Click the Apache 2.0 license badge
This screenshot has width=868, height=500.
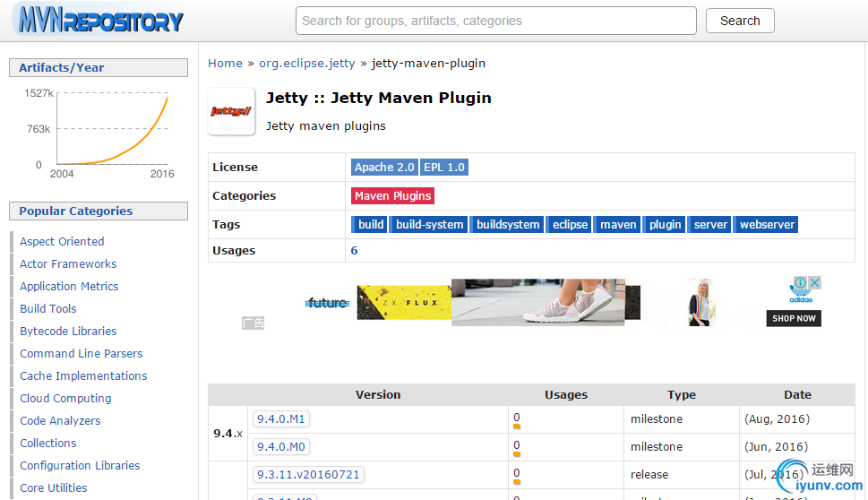coord(384,168)
